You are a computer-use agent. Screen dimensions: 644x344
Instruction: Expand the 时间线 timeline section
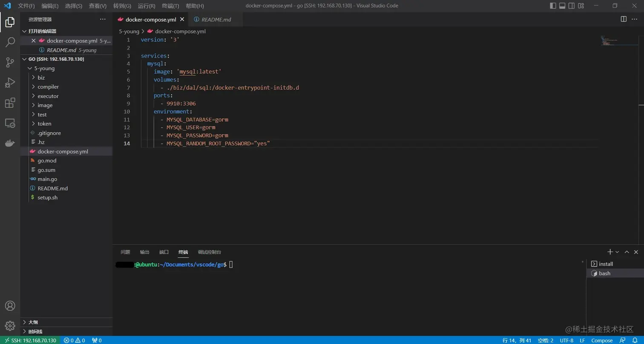tap(66, 332)
